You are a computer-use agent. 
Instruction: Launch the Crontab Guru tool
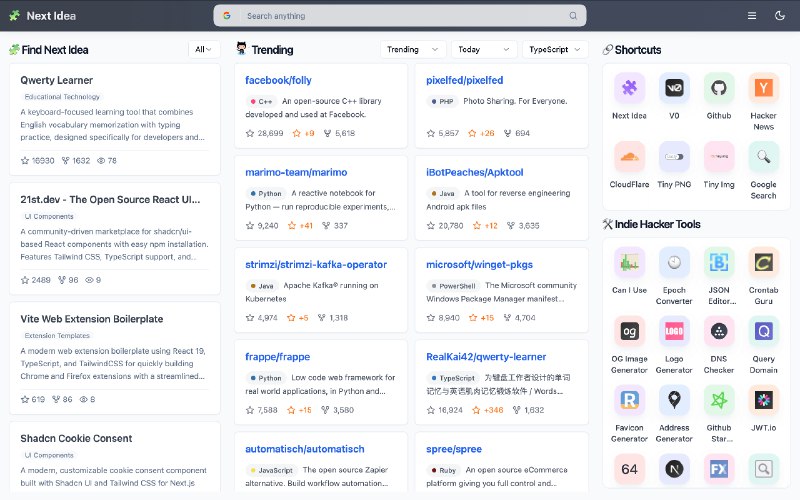point(763,262)
